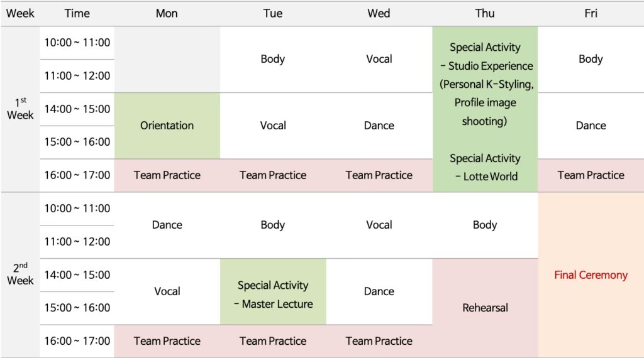Click Special Activity Lotte World text
The width and height of the screenshot is (644, 358).
485,167
